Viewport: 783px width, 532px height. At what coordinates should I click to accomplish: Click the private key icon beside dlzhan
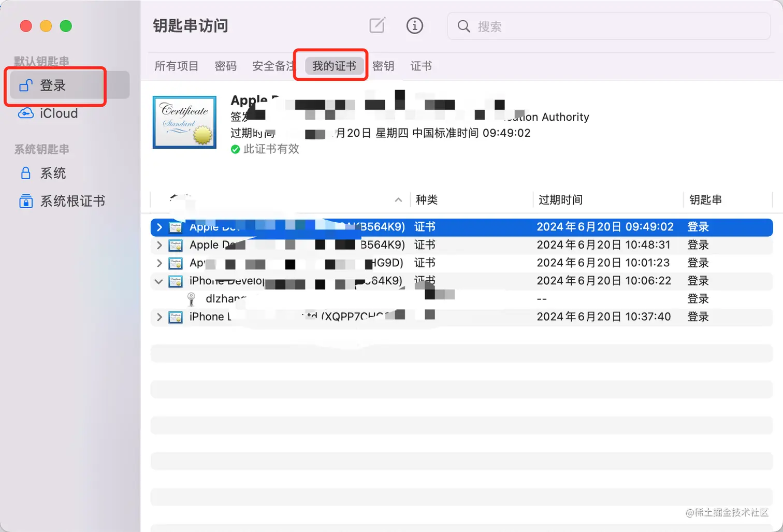pos(191,299)
